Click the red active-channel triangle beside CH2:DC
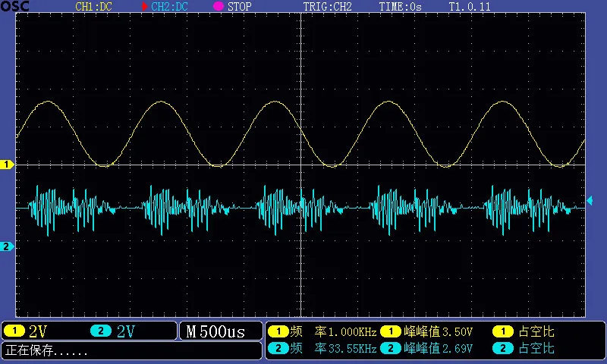The width and height of the screenshot is (607, 364). (x=145, y=6)
